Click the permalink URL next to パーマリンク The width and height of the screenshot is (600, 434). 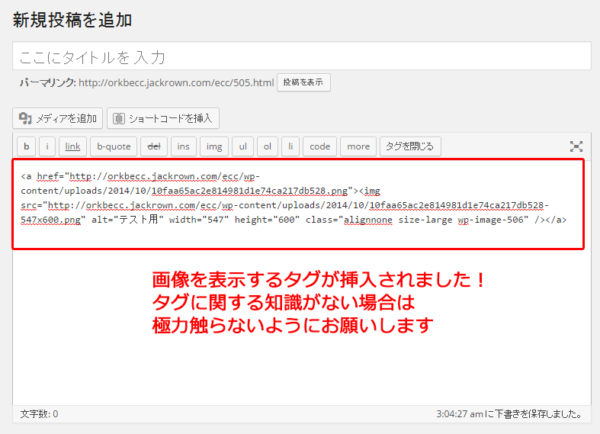click(177, 82)
